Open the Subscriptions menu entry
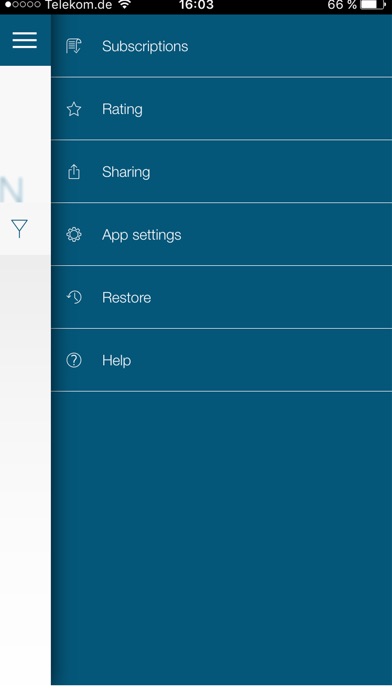The width and height of the screenshot is (392, 696). pos(222,46)
